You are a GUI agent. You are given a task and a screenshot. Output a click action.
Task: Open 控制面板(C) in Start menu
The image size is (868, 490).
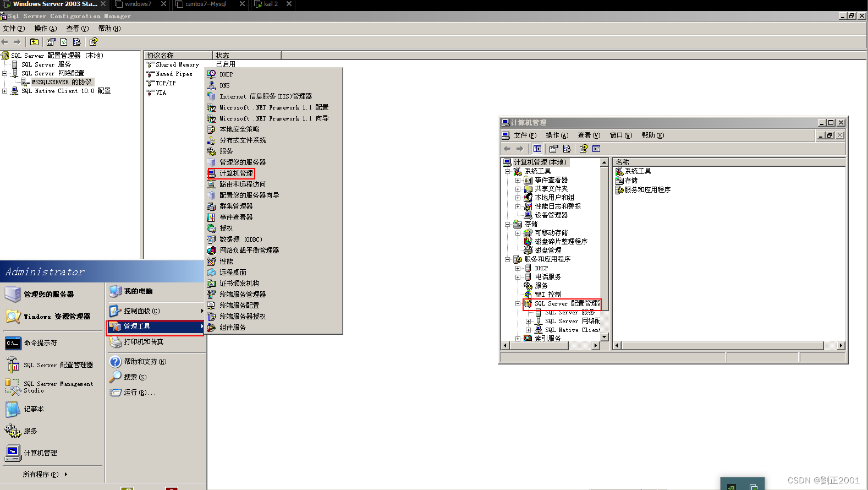155,311
